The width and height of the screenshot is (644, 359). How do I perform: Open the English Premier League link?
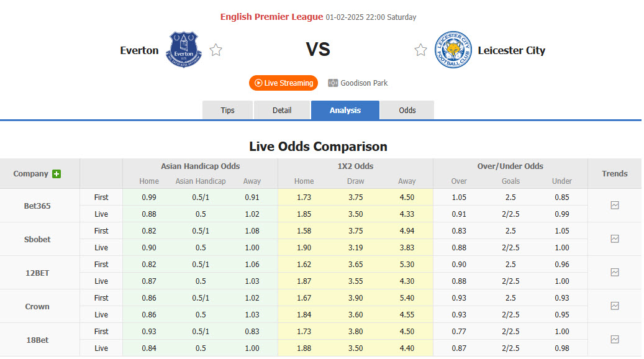point(271,17)
